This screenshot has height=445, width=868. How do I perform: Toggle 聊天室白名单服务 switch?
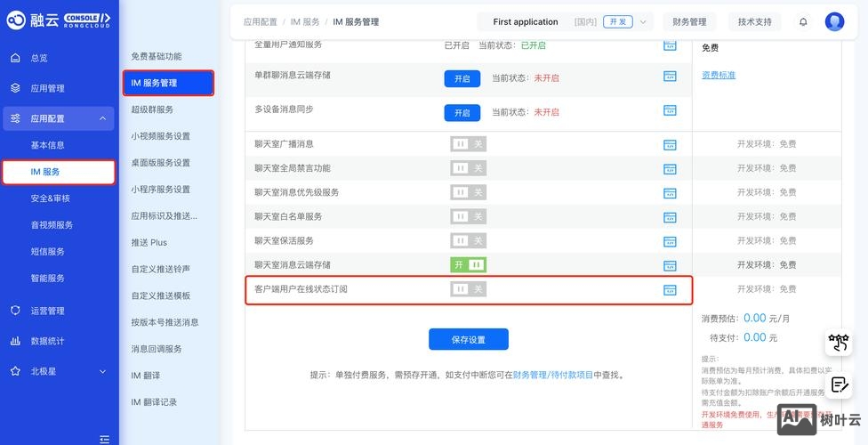click(469, 216)
